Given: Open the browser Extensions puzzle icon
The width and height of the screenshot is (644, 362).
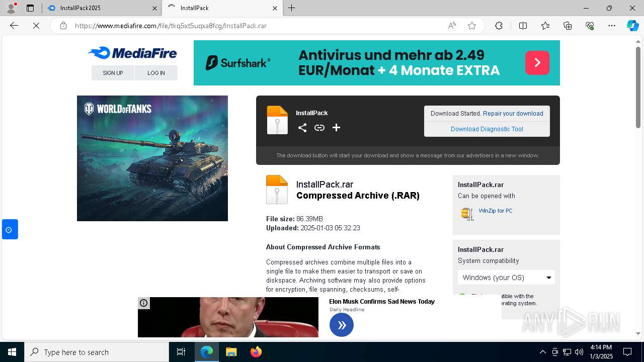Looking at the screenshot, I should pos(499,26).
